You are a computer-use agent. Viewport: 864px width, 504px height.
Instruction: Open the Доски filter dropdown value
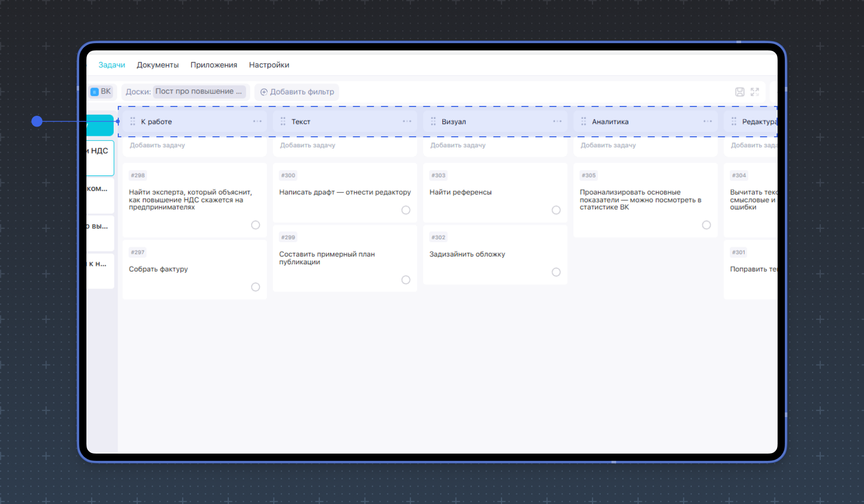[x=199, y=92]
